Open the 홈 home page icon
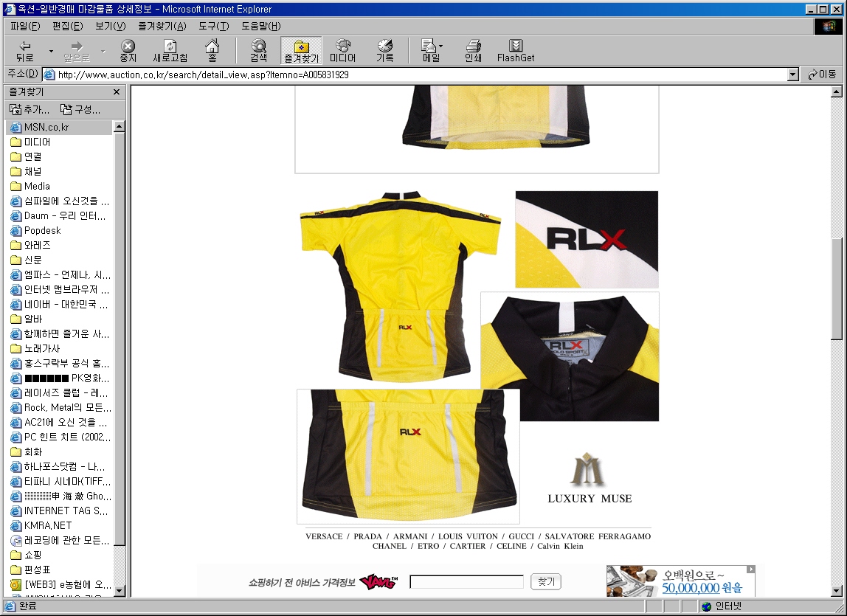The image size is (847, 616). click(x=212, y=52)
